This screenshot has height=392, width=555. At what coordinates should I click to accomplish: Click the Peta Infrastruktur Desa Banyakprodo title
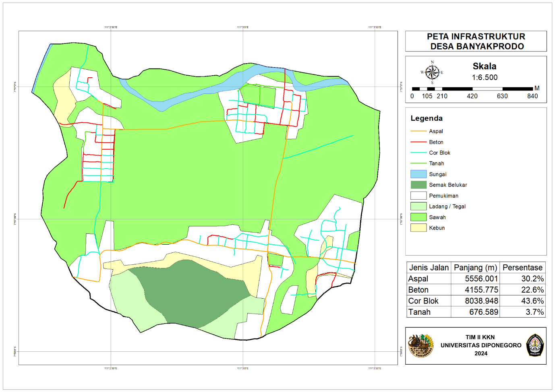click(476, 41)
